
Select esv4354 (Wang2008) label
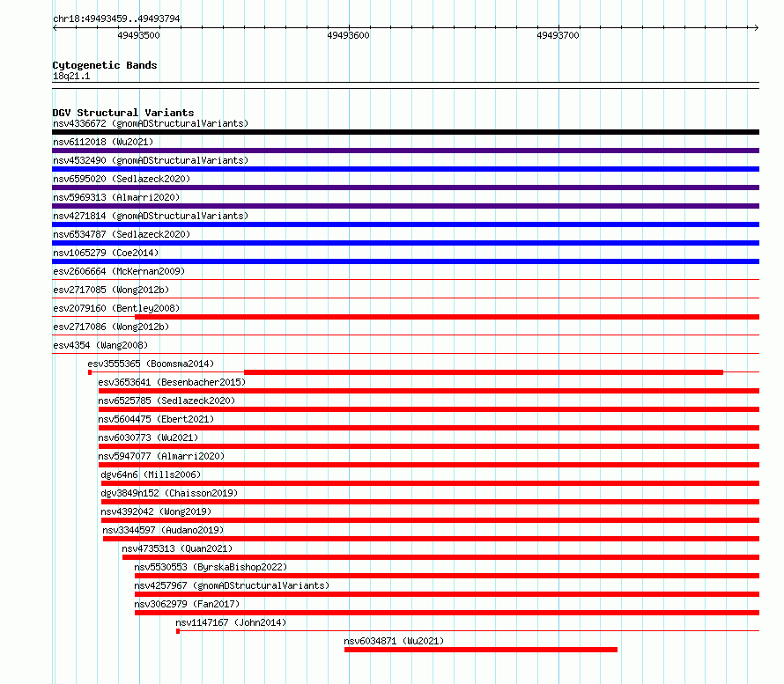(100, 345)
